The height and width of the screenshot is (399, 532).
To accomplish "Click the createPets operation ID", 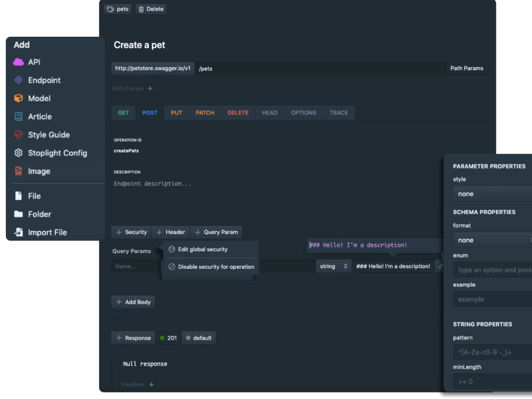I will click(x=126, y=151).
